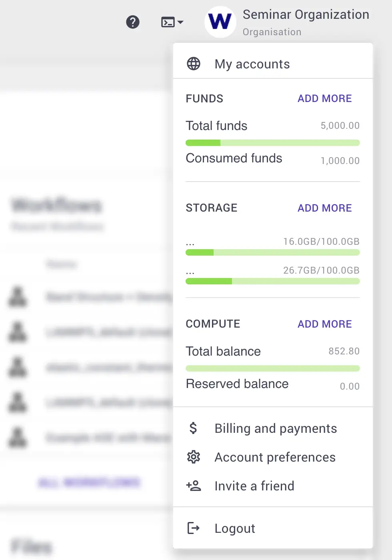This screenshot has width=392, height=560.
Task: Select the terminal console icon in the header
Action: click(168, 22)
